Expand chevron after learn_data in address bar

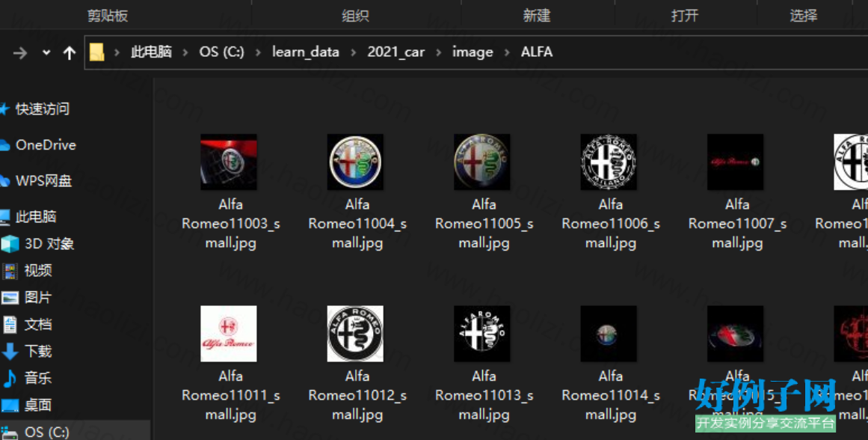[353, 52]
